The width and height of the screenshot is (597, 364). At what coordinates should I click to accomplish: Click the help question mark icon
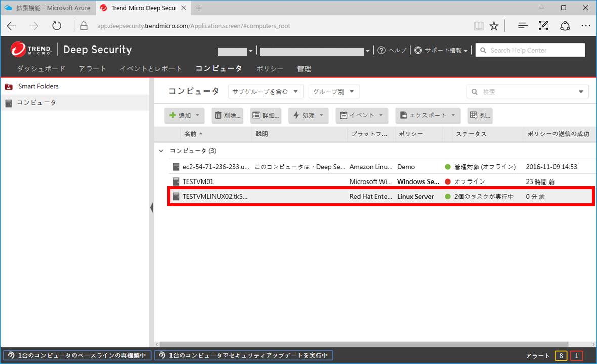pyautogui.click(x=381, y=50)
